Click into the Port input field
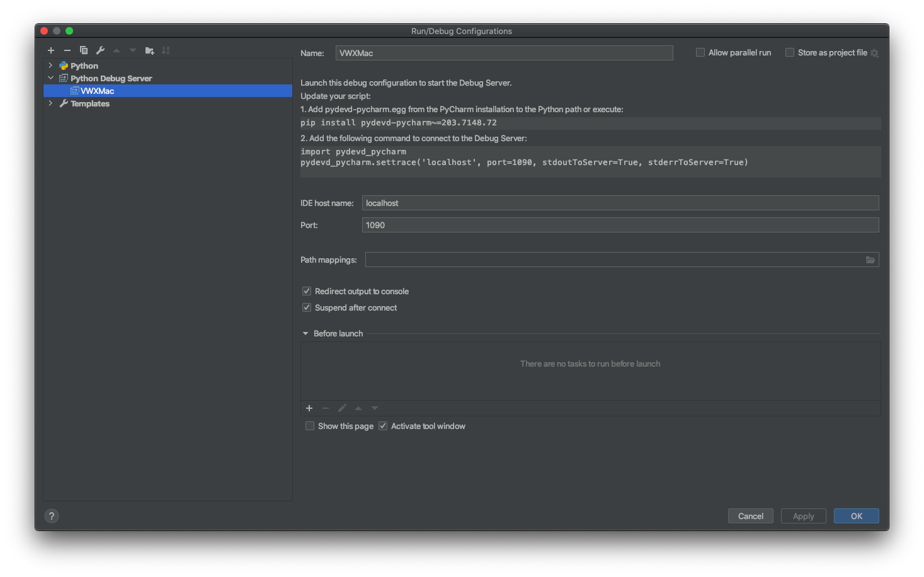The height and width of the screenshot is (577, 924). point(620,225)
